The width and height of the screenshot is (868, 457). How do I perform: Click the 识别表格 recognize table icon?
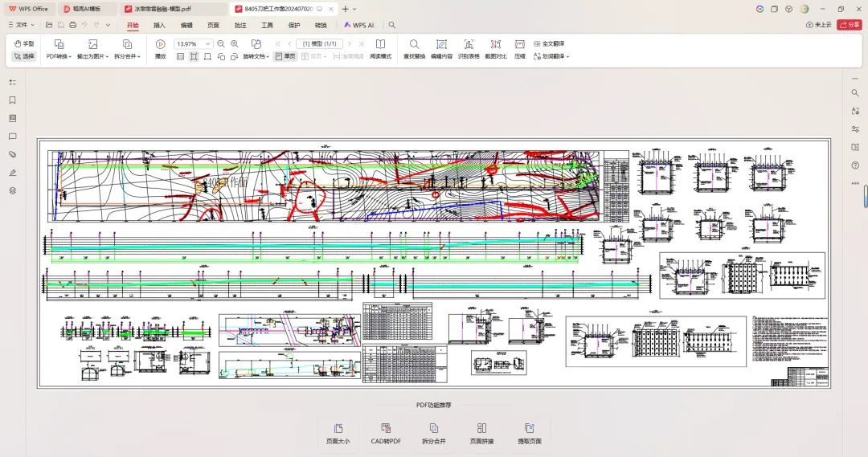(x=469, y=44)
